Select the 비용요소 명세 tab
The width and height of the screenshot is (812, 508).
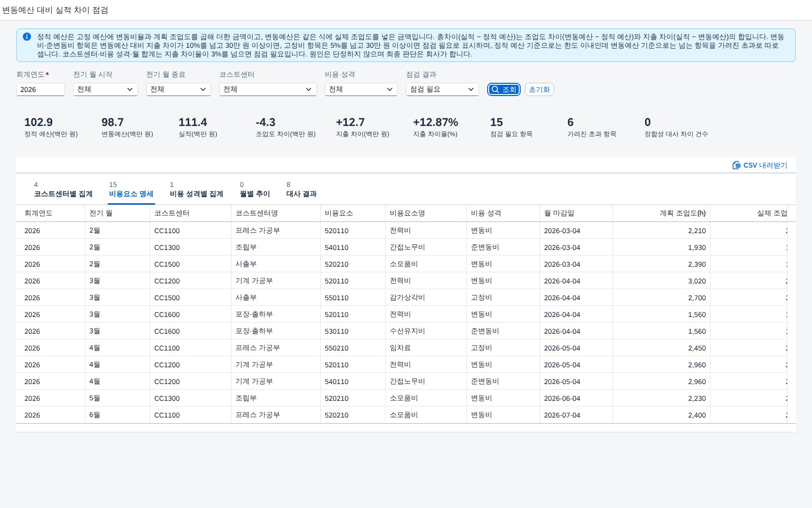tap(131, 189)
